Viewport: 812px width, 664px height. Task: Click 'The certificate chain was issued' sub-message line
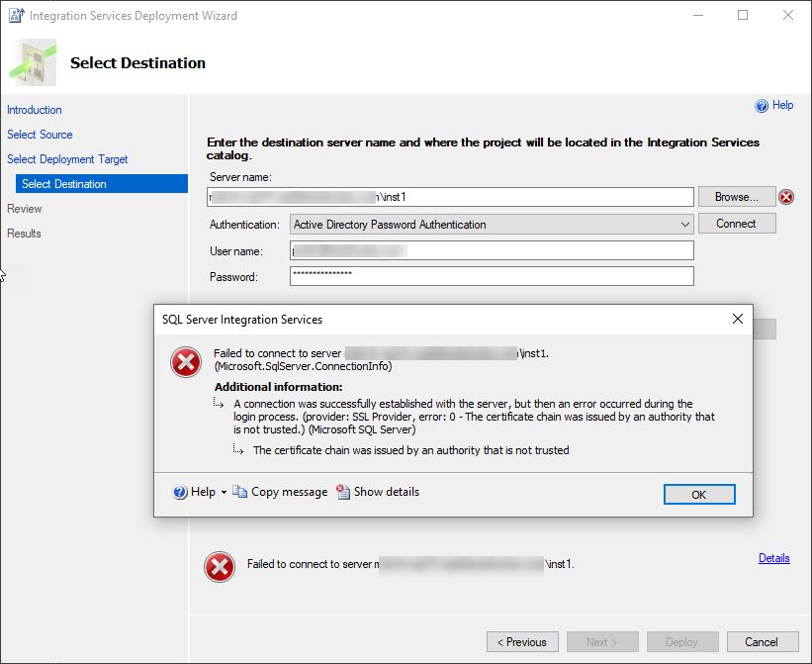coord(410,450)
